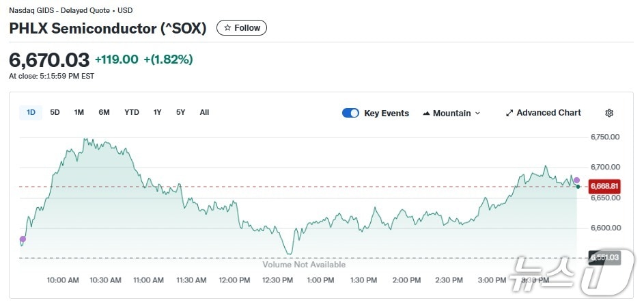The image size is (644, 305).
Task: Show the 1Y chart range
Action: click(x=158, y=112)
